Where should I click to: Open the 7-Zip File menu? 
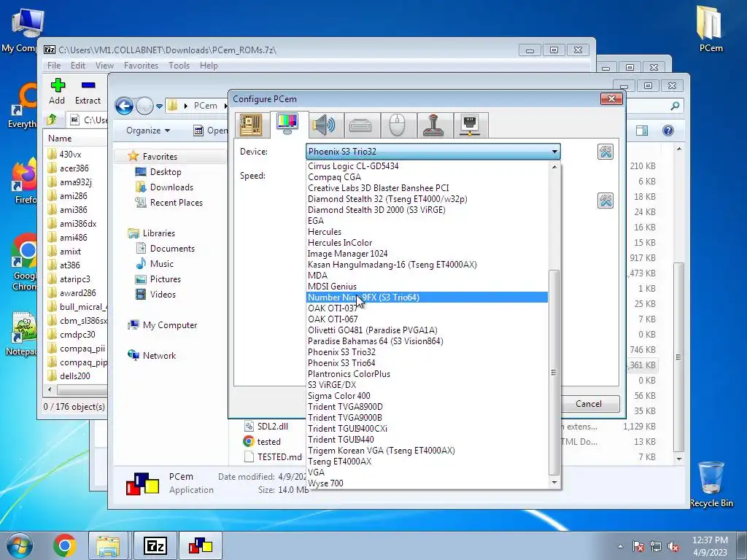(x=54, y=66)
